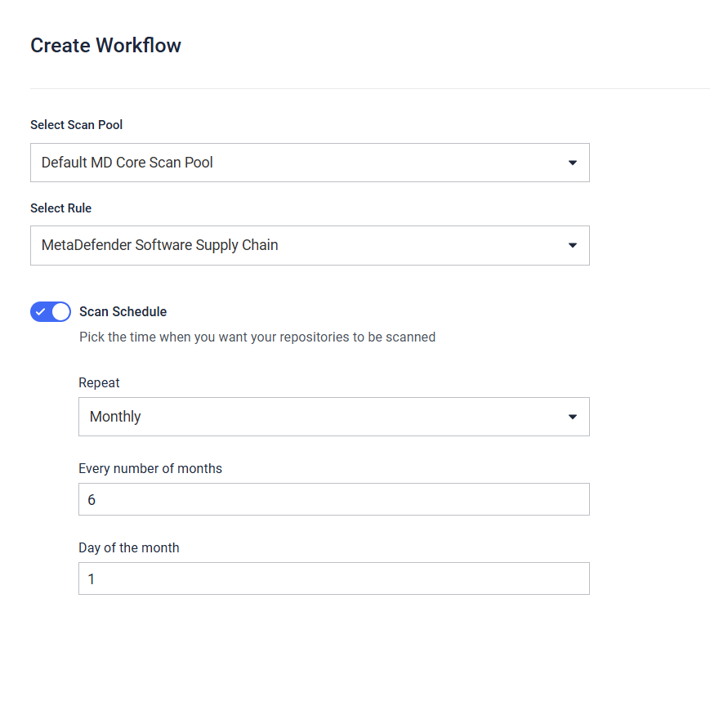
Task: Click the 'Every number of months' label
Action: [x=150, y=468]
